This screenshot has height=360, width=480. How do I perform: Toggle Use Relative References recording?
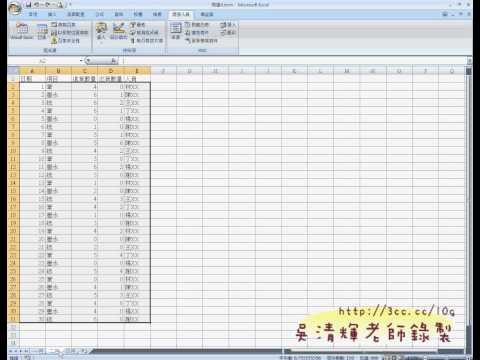pos(69,33)
